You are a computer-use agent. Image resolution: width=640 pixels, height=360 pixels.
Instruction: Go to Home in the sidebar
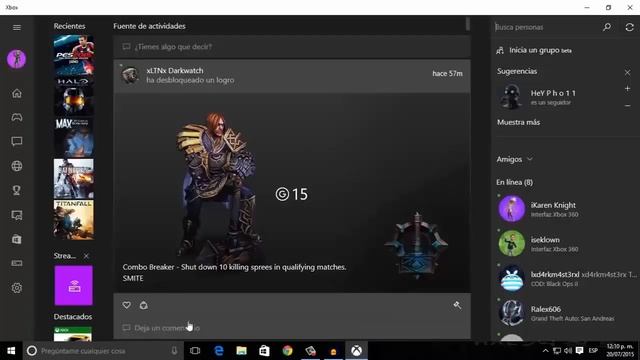coord(17,93)
